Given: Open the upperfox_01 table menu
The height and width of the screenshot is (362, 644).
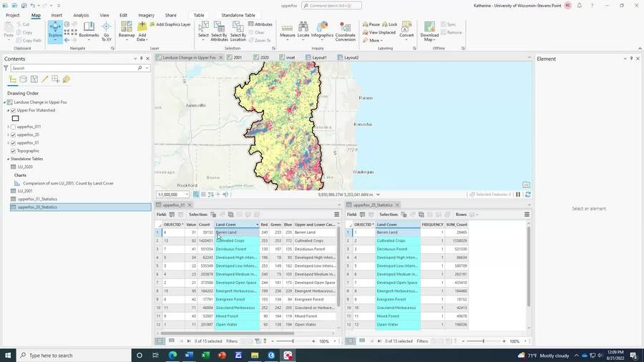Looking at the screenshot, I should [x=337, y=214].
